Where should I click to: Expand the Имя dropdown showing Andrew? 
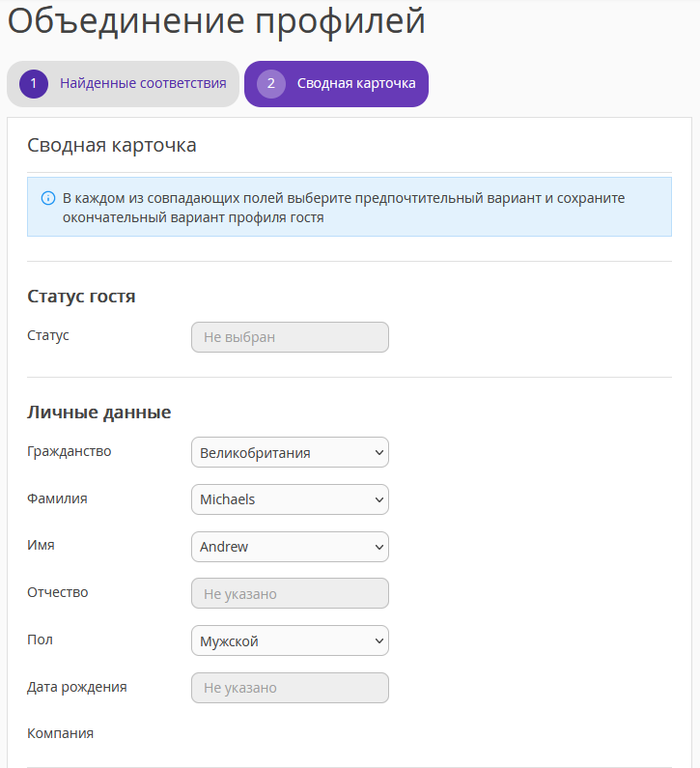pos(290,547)
